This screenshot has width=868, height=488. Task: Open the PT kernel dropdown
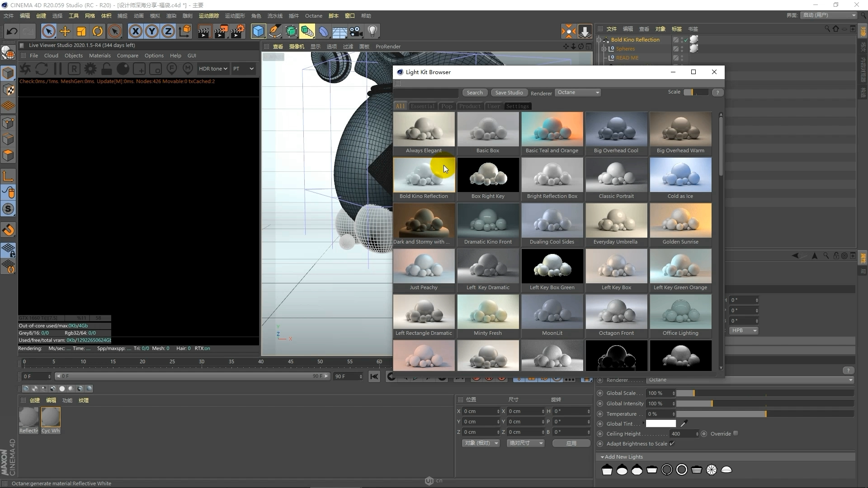244,69
